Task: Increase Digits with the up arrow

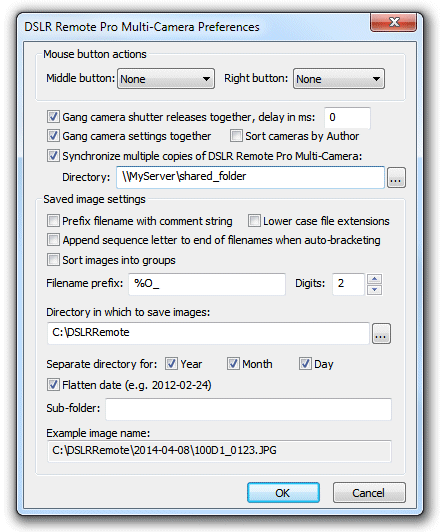Action: click(x=375, y=279)
